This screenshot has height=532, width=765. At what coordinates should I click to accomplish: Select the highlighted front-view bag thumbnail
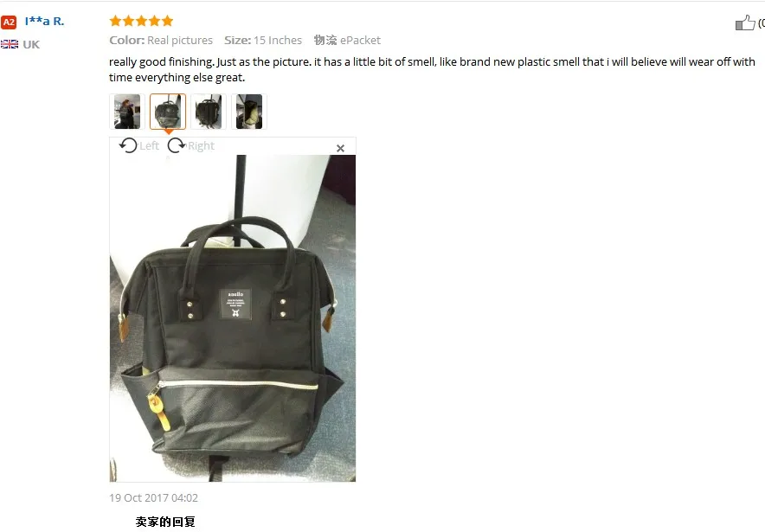(168, 112)
